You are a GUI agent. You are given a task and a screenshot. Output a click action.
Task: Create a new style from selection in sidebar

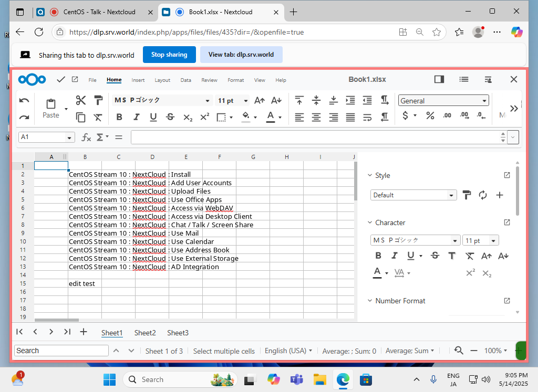tap(500, 195)
